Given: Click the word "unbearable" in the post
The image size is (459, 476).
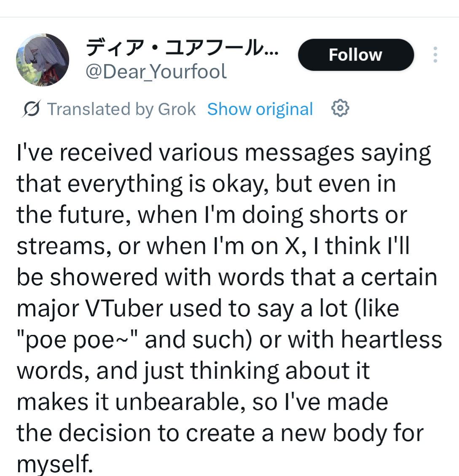Looking at the screenshot, I should pyautogui.click(x=180, y=402).
